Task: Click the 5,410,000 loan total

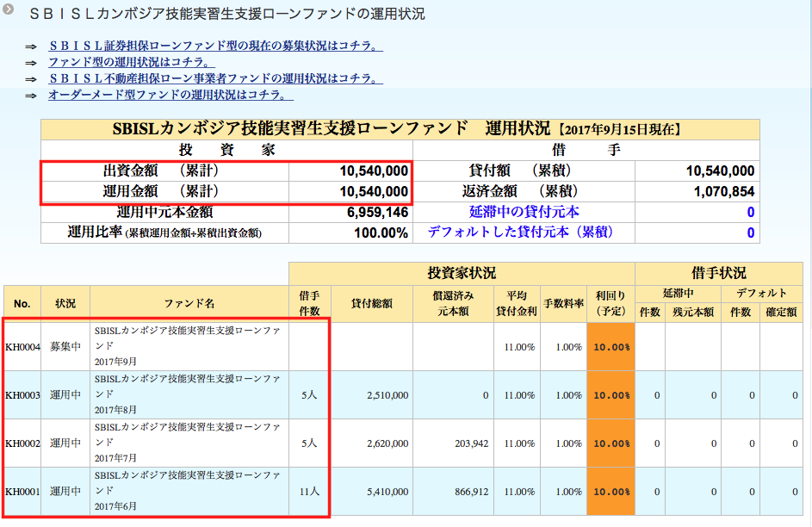Action: pyautogui.click(x=387, y=492)
